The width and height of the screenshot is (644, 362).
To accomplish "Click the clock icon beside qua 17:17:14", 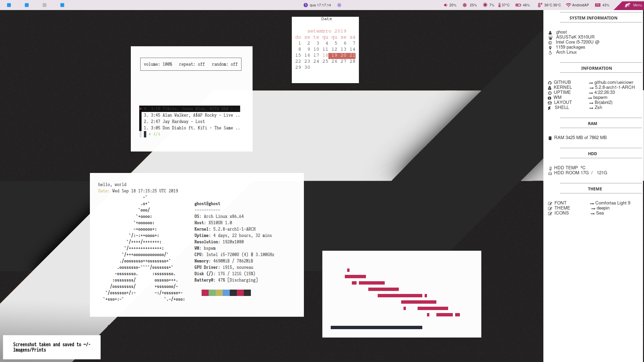I will (306, 5).
